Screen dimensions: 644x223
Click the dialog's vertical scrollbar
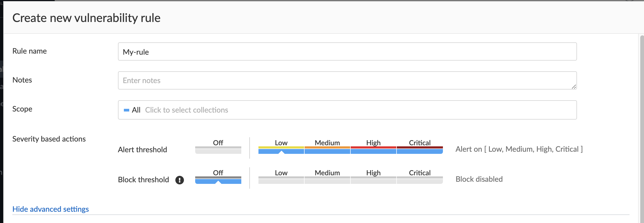[642, 129]
